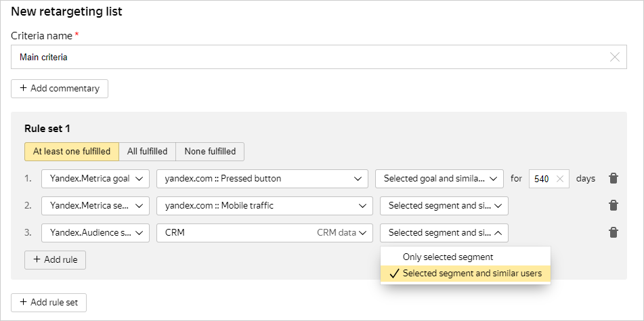Delete rule 2 with trash icon
This screenshot has width=644, height=321.
pyautogui.click(x=613, y=205)
